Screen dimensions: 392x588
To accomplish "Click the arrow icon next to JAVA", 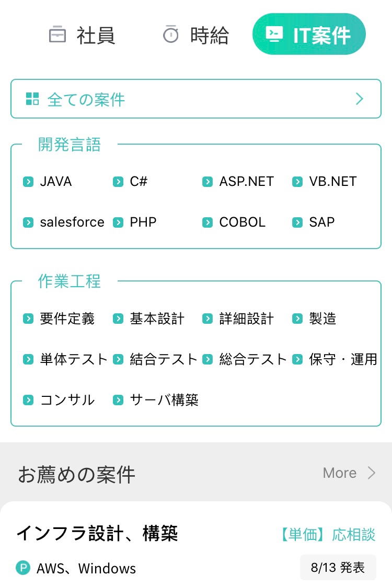I will tap(28, 182).
